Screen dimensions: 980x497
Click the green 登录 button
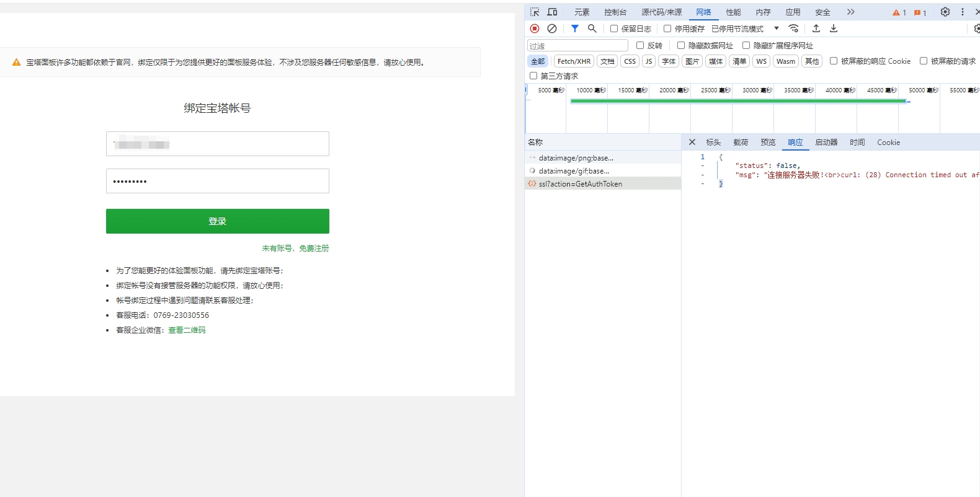(218, 221)
